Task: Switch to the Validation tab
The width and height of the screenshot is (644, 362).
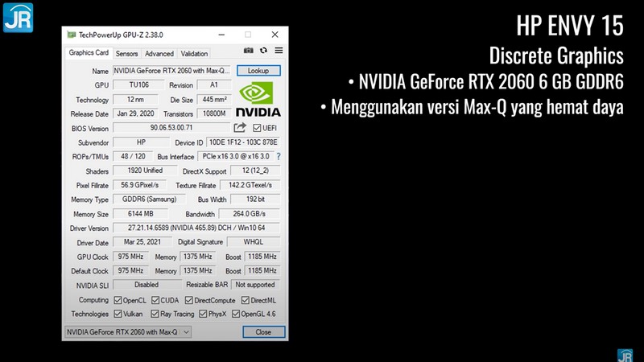Action: click(x=194, y=54)
